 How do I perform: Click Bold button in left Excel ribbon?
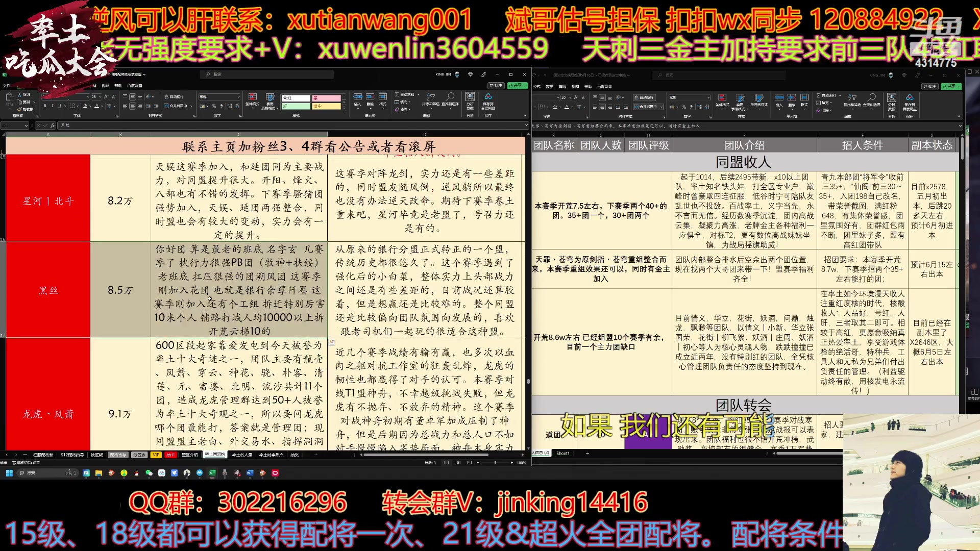pos(45,106)
